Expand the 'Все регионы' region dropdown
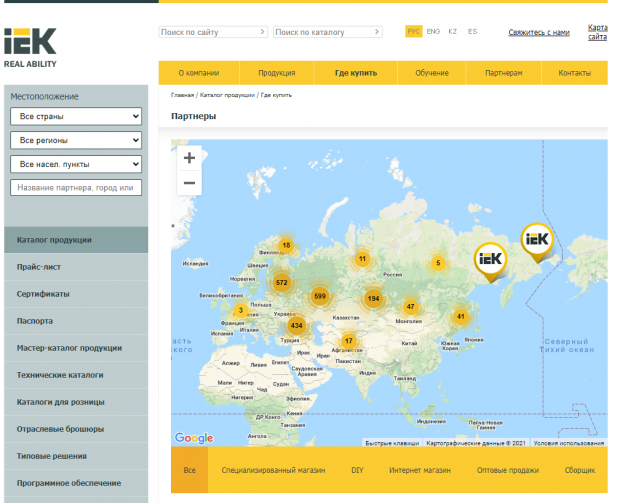620x503 pixels. (x=76, y=140)
